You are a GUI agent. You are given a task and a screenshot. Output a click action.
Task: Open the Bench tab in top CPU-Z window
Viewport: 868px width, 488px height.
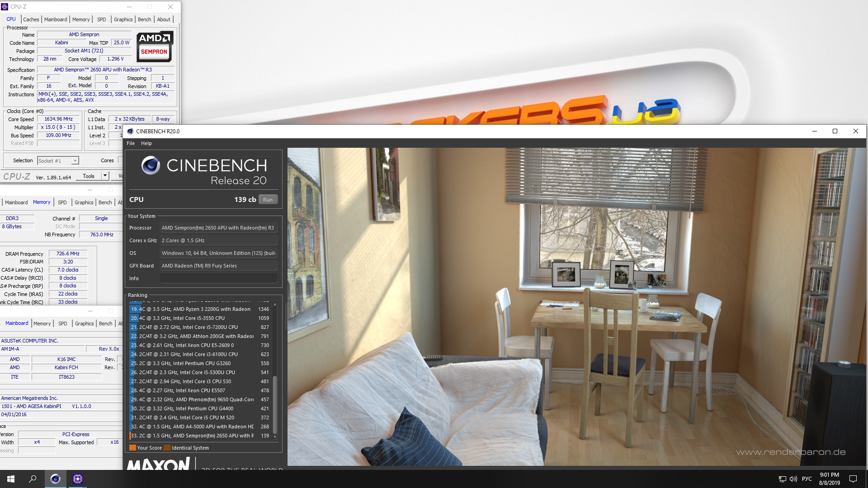[x=145, y=19]
